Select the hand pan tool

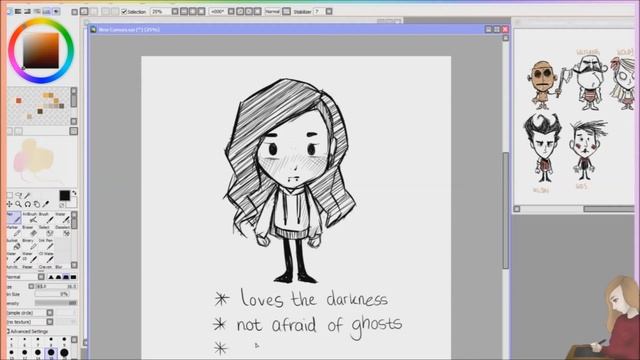point(36,204)
